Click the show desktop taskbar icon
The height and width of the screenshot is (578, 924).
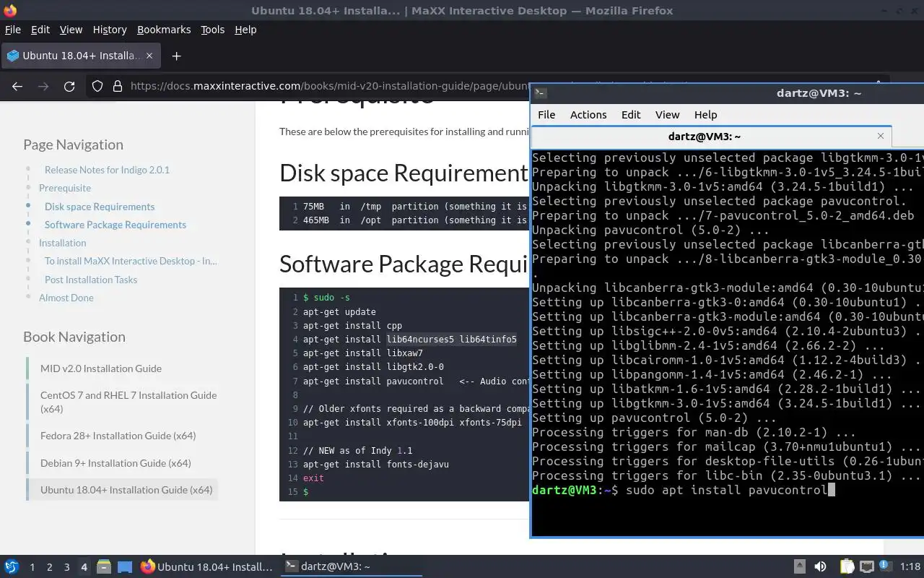click(x=125, y=566)
